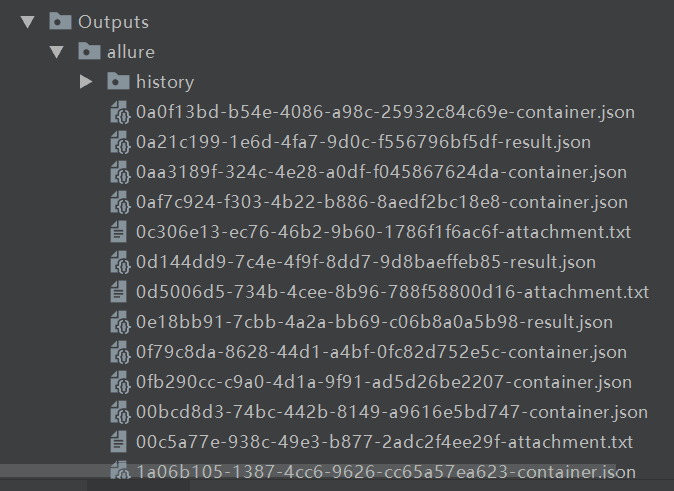Select 0d144dd9-7c4e result.json file
The width and height of the screenshot is (674, 491).
(365, 262)
